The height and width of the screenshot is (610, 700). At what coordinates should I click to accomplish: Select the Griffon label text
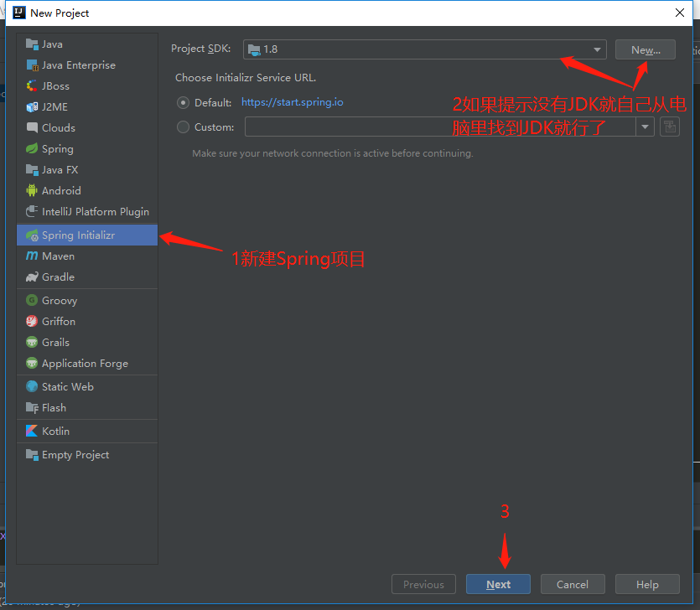(x=59, y=321)
